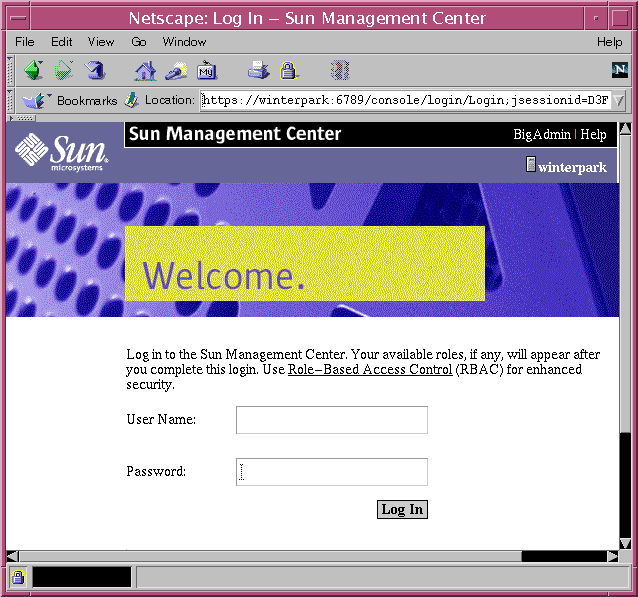Screen dimensions: 638x597
Task: Open the Window menu
Action: (x=184, y=42)
